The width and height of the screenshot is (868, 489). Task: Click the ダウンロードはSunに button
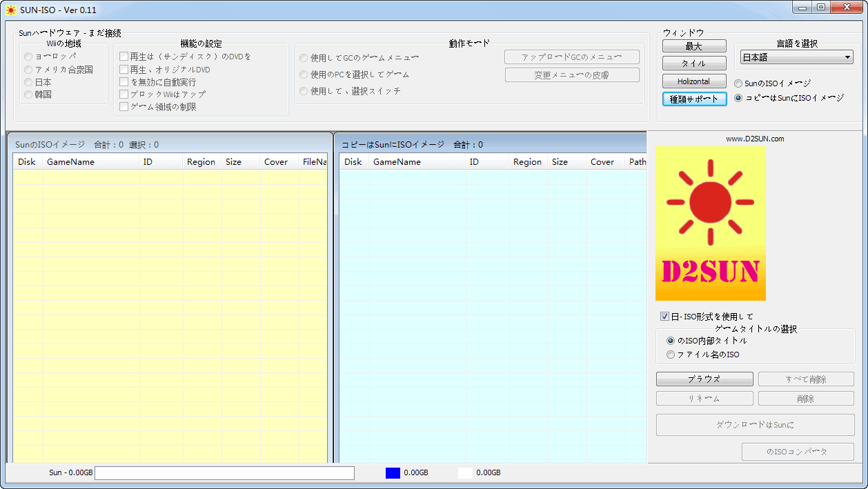click(755, 425)
